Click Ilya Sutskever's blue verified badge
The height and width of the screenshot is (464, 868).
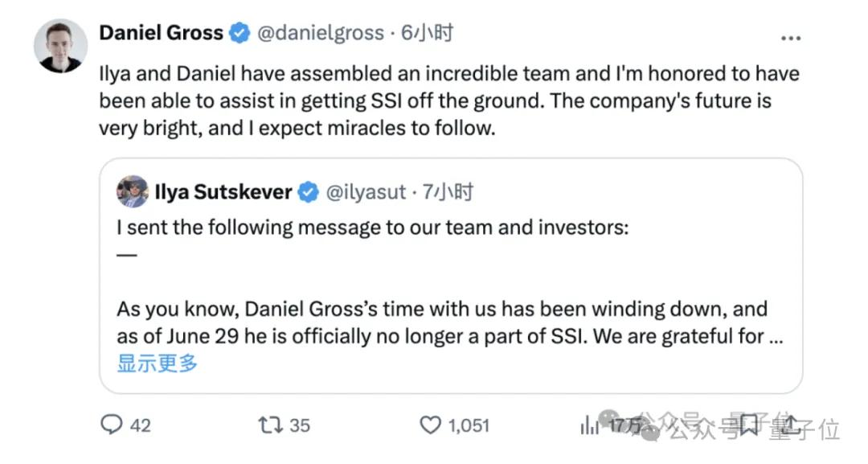click(x=308, y=192)
